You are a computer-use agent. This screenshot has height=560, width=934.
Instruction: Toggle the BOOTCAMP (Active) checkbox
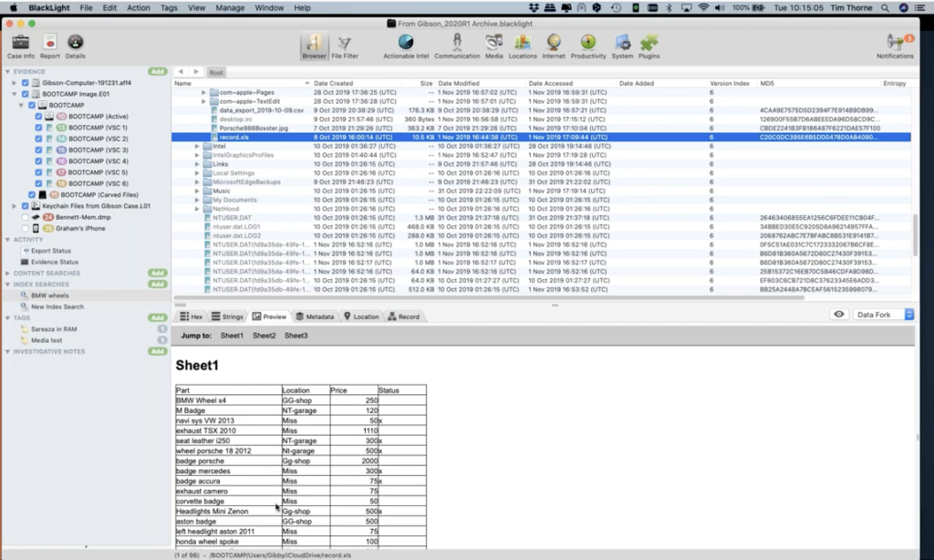tap(38, 116)
